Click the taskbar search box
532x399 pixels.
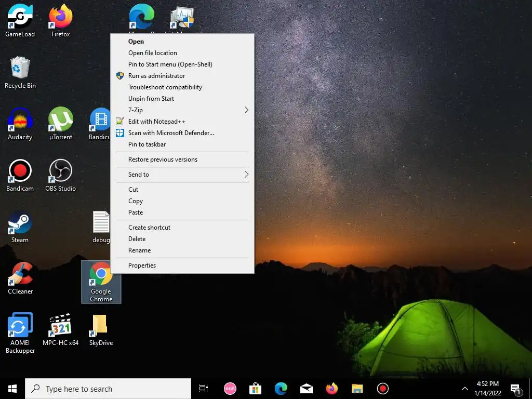(x=108, y=389)
